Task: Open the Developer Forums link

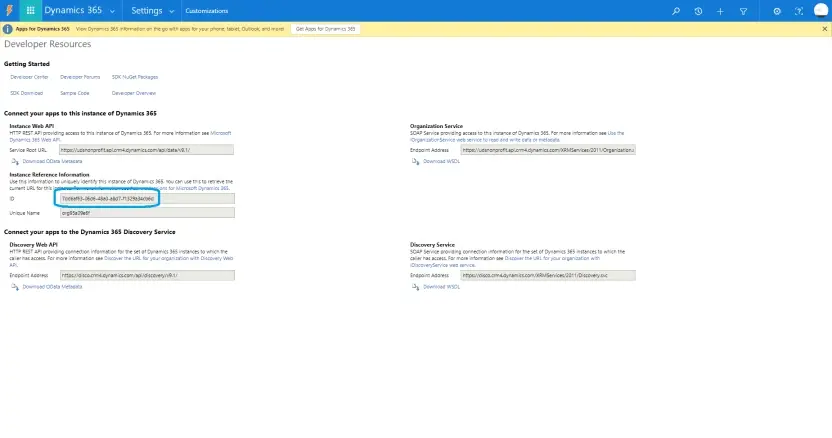Action: tap(80, 77)
